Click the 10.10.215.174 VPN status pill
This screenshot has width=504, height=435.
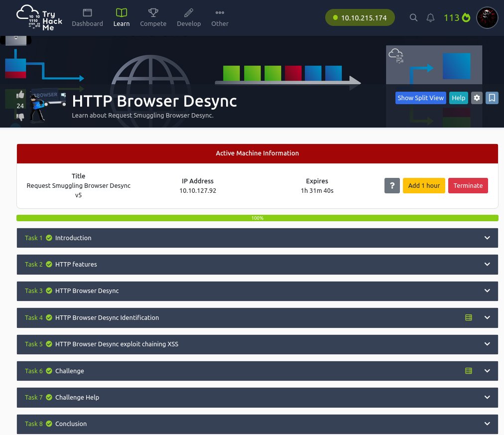360,17
